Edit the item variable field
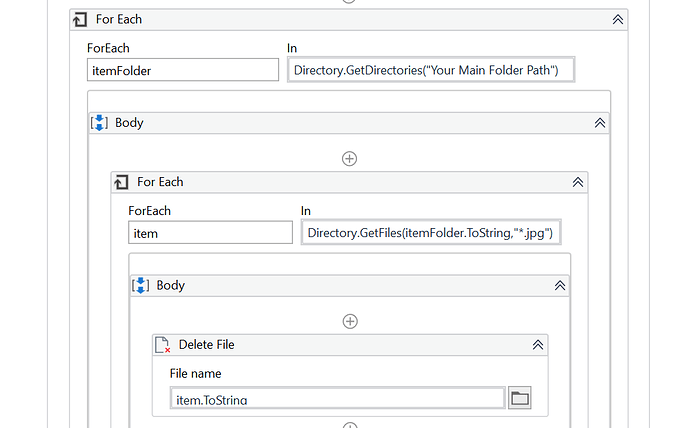Image resolution: width=690 pixels, height=428 pixels. coord(210,233)
